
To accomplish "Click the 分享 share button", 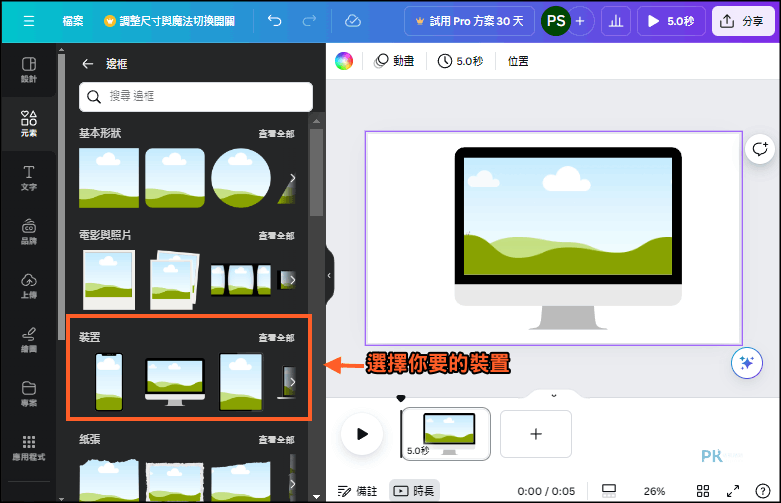I will pyautogui.click(x=742, y=21).
